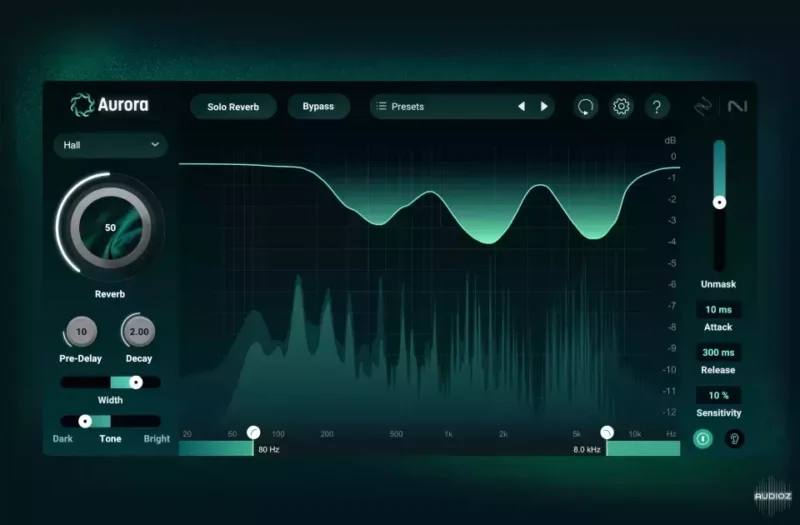Click the Width slider handle
The image size is (800, 525).
[x=136, y=382]
